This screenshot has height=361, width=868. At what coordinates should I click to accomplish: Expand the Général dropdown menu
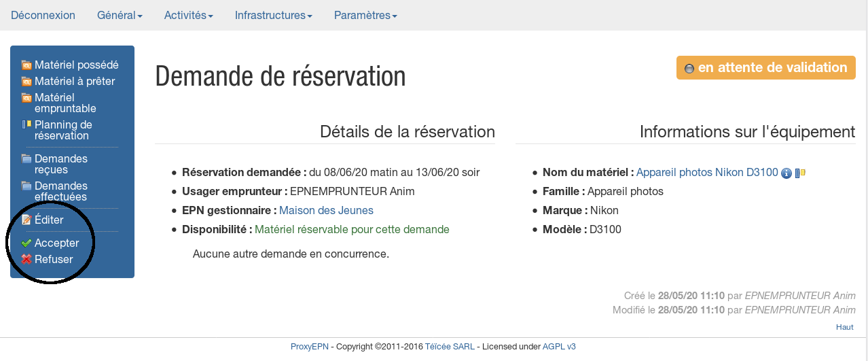point(120,15)
